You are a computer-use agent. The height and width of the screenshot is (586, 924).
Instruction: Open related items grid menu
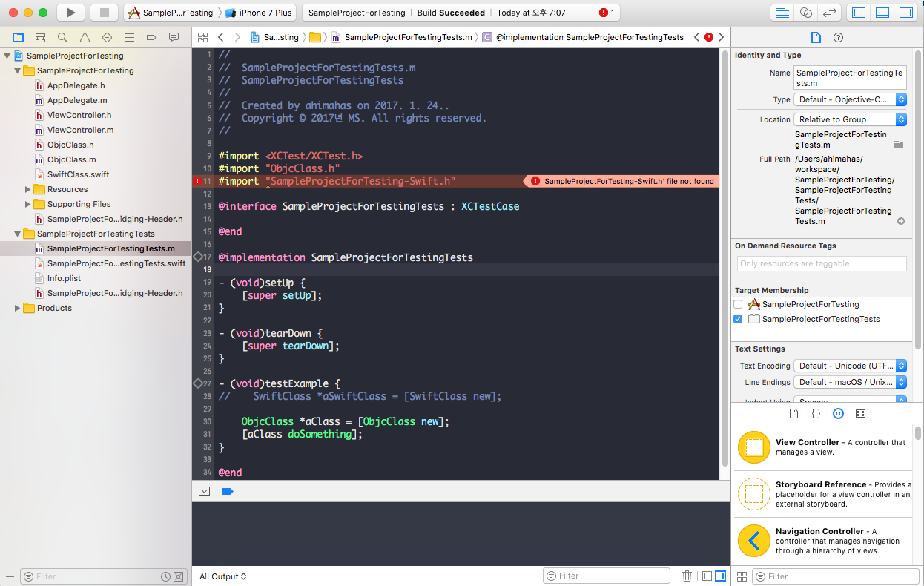point(202,37)
